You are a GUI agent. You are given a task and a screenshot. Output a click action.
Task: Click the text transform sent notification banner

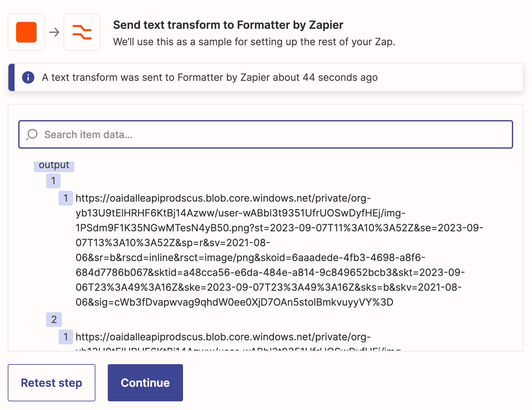266,77
